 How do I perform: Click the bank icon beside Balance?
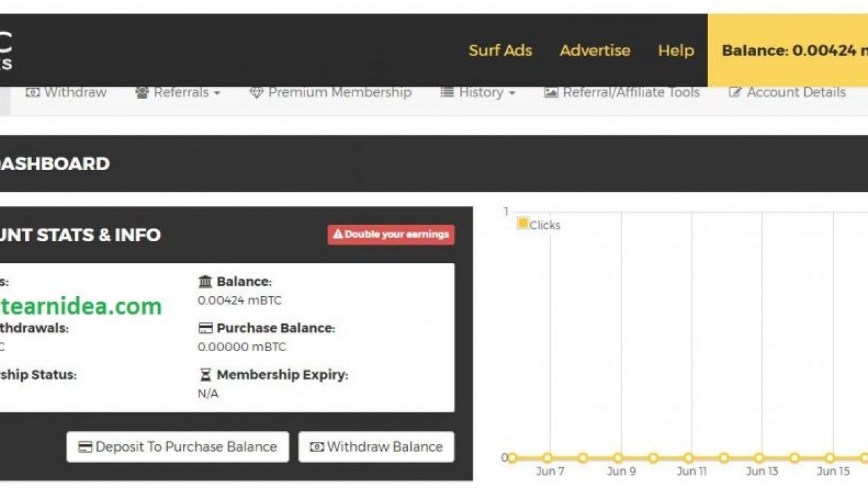click(x=205, y=281)
